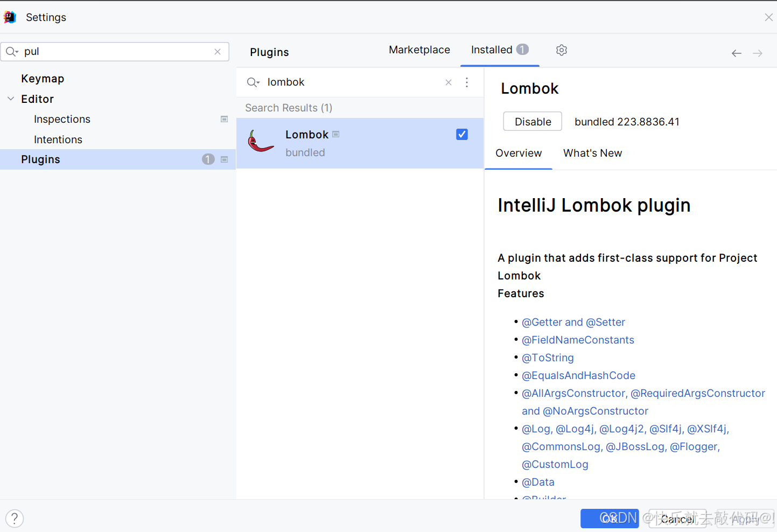
Task: Close the Settings dialog window
Action: [x=768, y=17]
